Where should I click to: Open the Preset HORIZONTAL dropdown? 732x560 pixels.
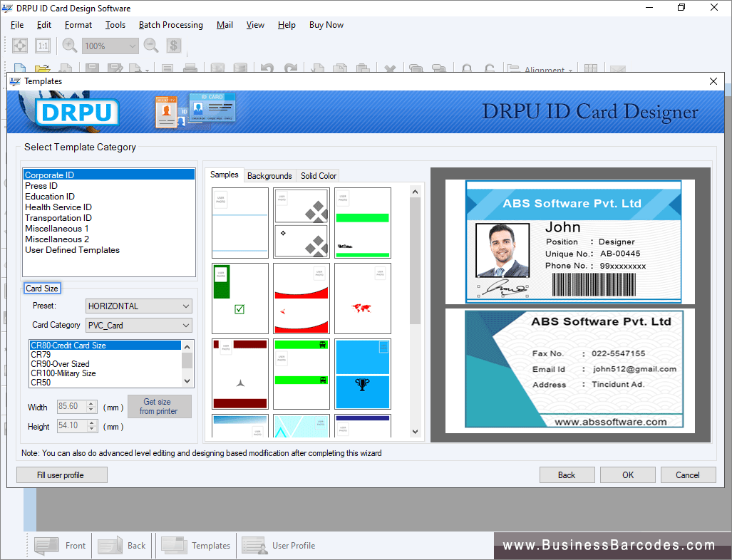click(x=187, y=306)
